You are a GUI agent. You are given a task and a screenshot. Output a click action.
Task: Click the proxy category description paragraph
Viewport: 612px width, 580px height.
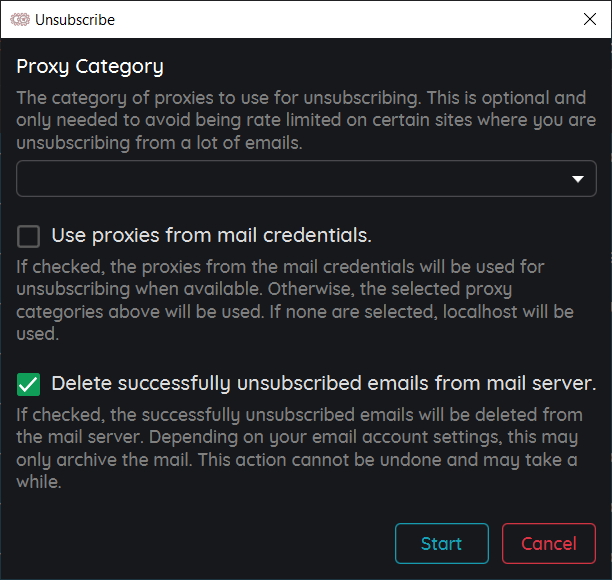[x=300, y=121]
